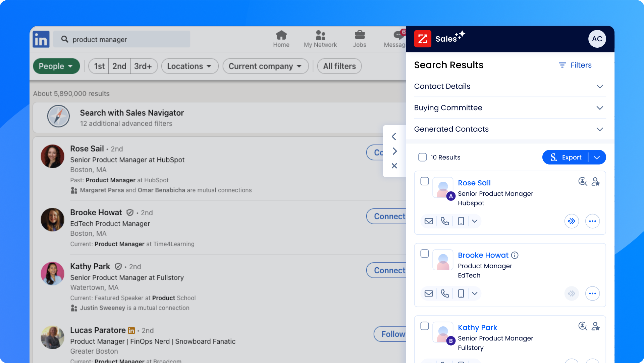Viewport: 644px width, 363px height.
Task: Toggle the 1st connections filter
Action: coord(99,66)
